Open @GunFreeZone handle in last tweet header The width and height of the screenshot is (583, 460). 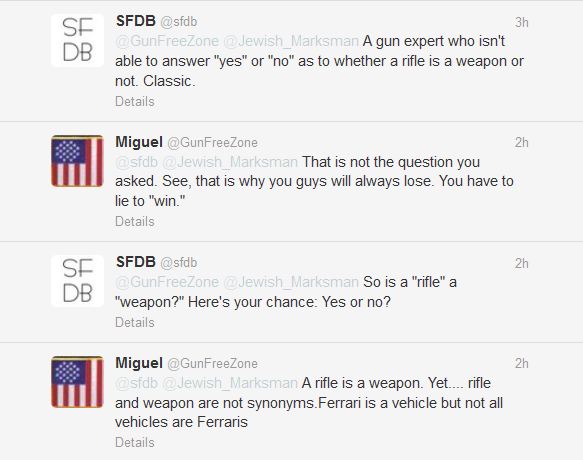tap(212, 363)
